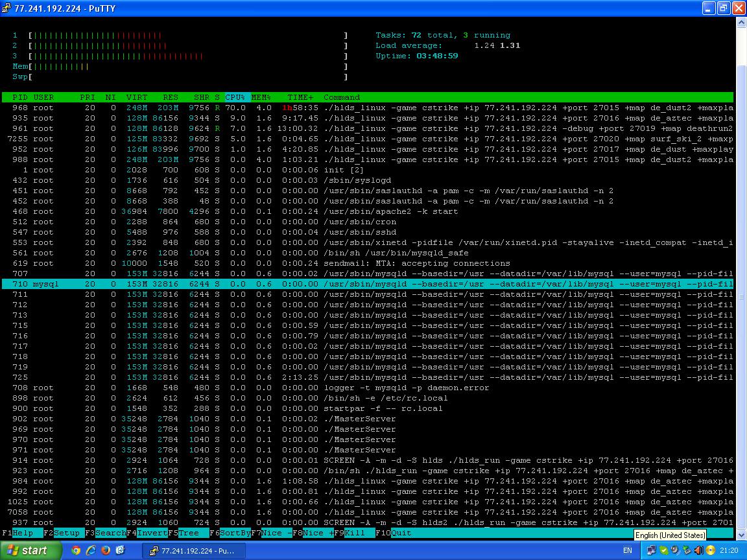Click the Uptime 03:48:59 value
The height and width of the screenshot is (560, 747).
point(437,56)
